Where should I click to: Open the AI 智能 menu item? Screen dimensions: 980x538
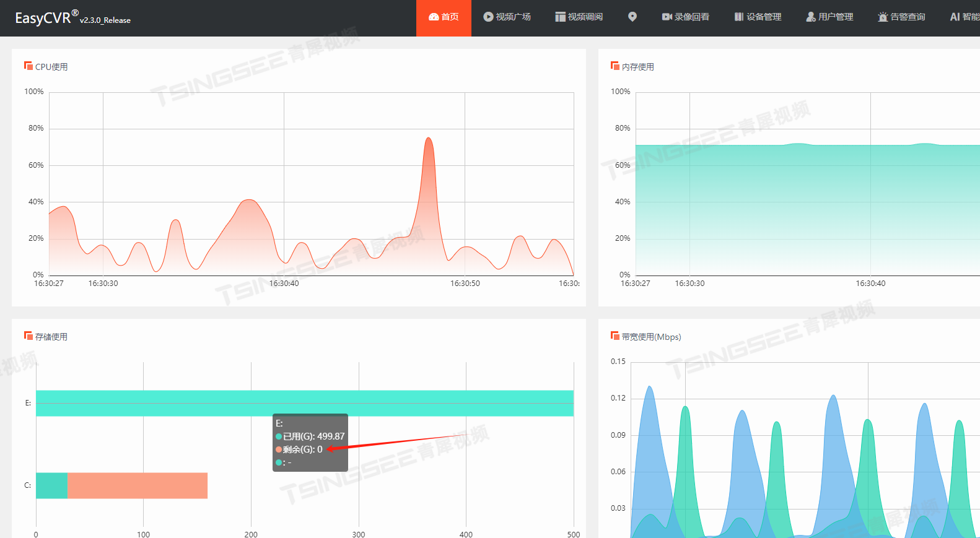click(964, 17)
